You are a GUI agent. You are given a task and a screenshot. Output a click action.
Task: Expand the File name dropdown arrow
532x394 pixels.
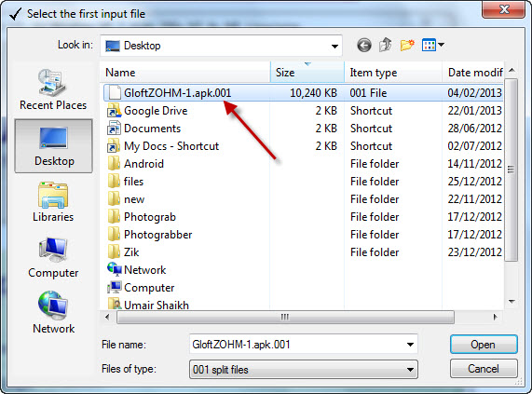(410, 345)
